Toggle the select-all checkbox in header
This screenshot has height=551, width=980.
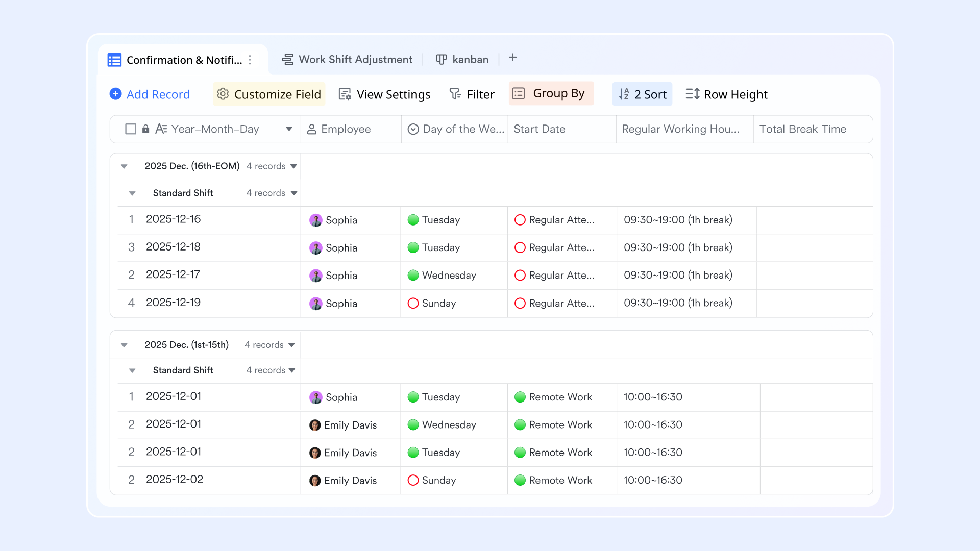[131, 129]
